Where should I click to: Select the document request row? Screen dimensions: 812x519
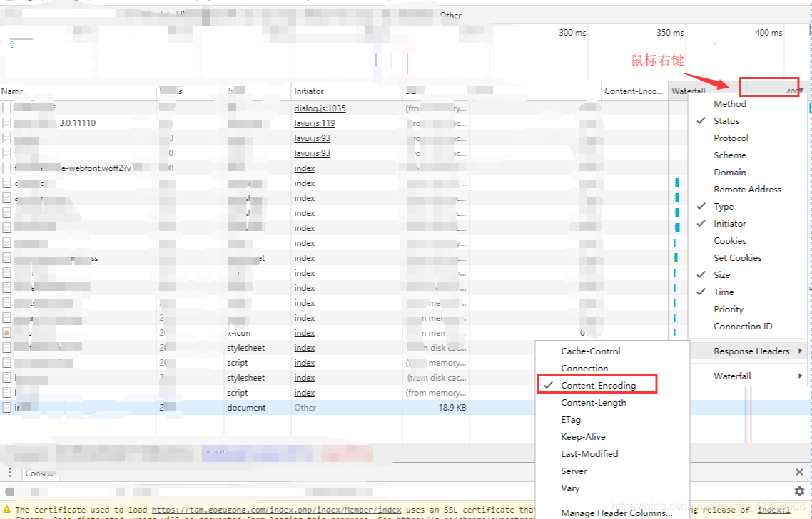click(x=267, y=407)
